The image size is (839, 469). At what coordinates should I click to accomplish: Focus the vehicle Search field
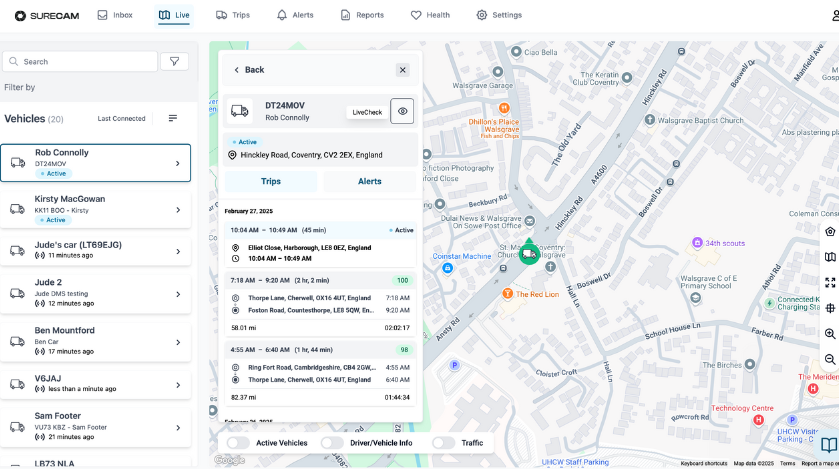tap(80, 61)
